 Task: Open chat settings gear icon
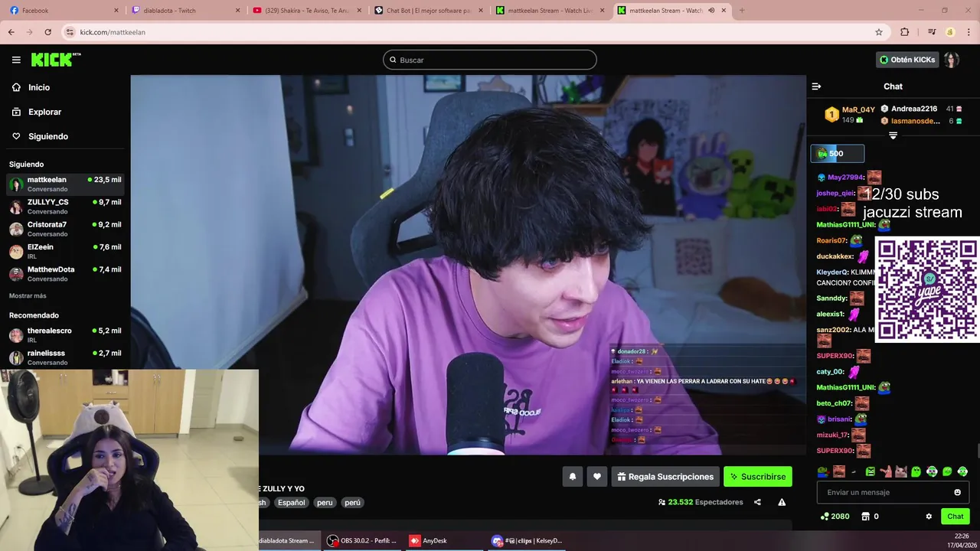pyautogui.click(x=929, y=517)
